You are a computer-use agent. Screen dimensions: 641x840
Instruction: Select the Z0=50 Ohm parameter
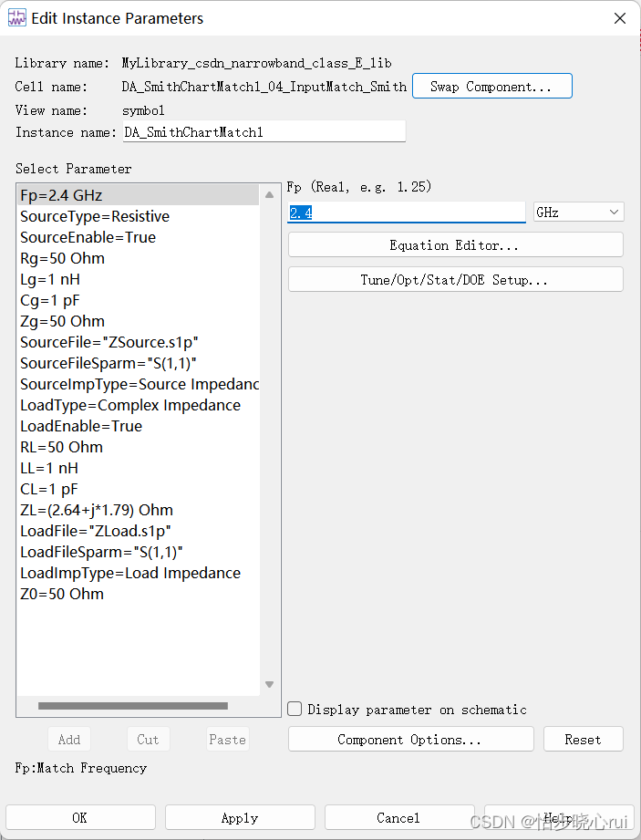coord(62,594)
